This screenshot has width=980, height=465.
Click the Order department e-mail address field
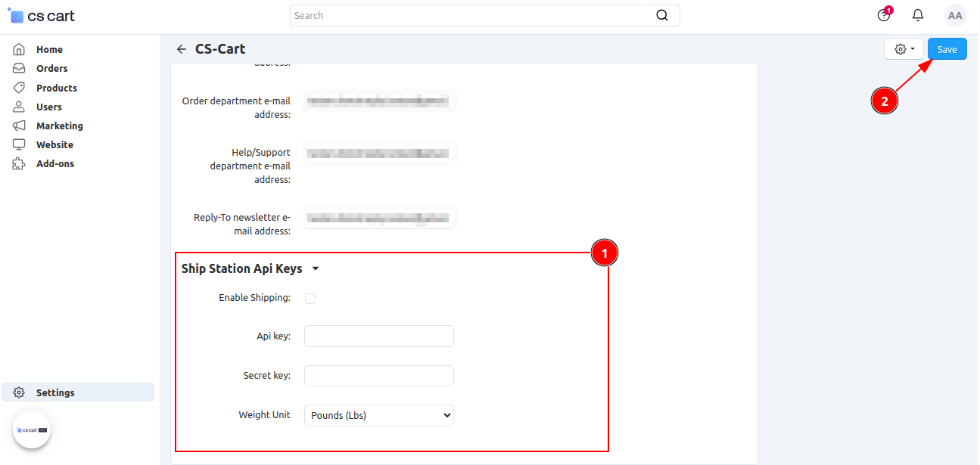[x=379, y=100]
